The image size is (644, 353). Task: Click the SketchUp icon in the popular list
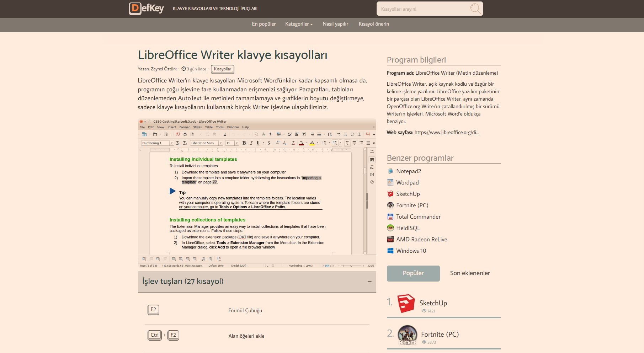click(406, 303)
